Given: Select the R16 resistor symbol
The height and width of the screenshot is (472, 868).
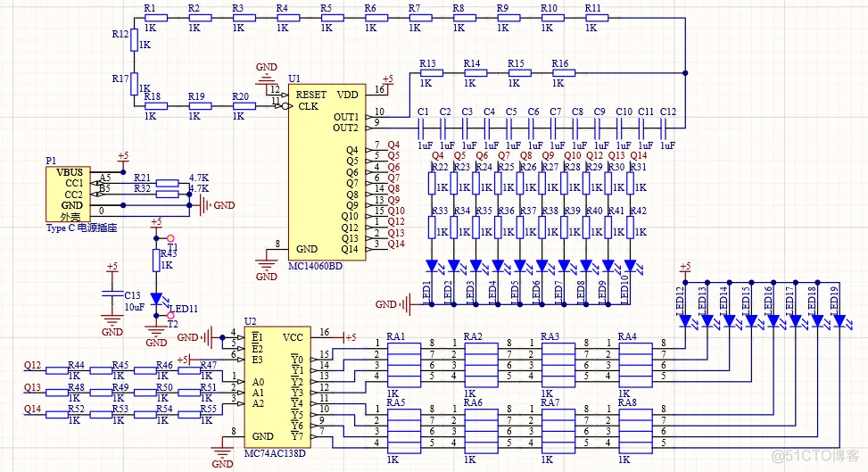Looking at the screenshot, I should pos(564,72).
